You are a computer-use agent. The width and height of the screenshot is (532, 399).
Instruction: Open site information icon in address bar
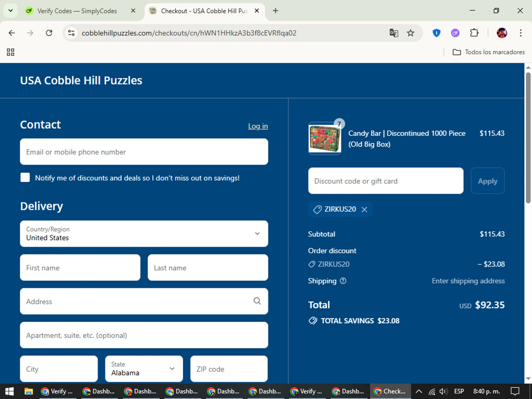71,33
